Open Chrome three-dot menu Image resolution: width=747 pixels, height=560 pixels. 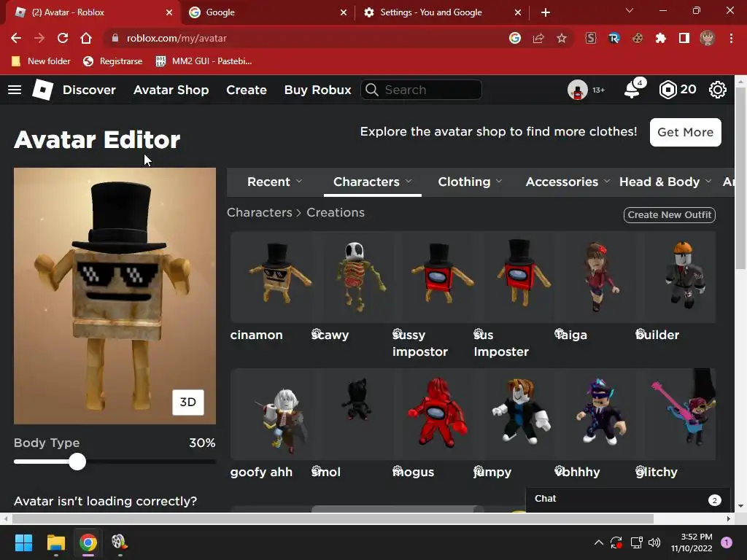click(x=731, y=38)
